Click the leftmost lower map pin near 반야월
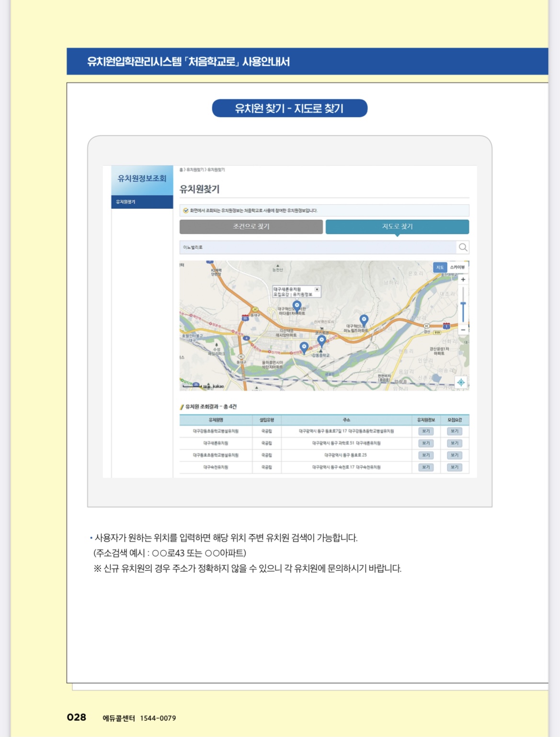This screenshot has width=560, height=737. tap(304, 348)
